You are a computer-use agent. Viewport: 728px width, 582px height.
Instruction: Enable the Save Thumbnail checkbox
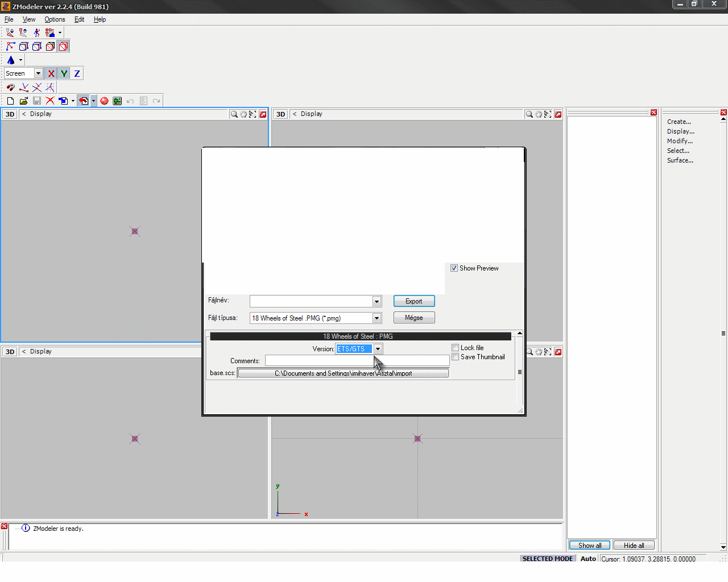click(x=455, y=357)
